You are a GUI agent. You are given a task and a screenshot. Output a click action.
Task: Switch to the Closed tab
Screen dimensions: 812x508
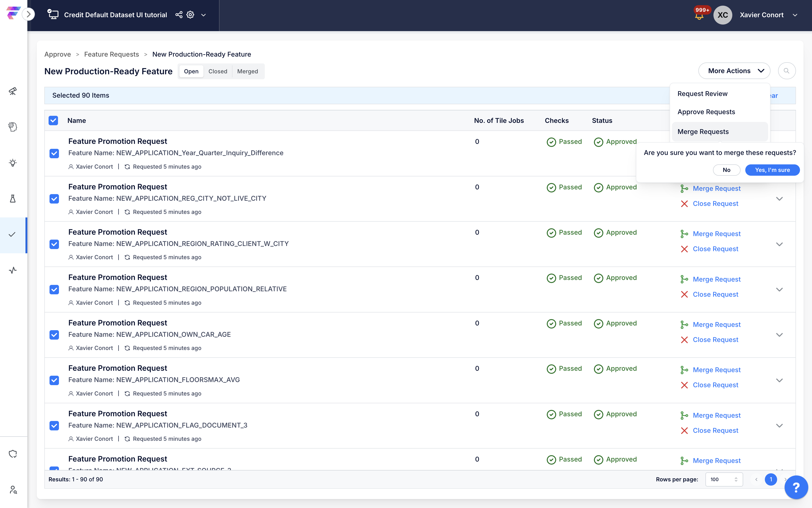[x=218, y=71]
